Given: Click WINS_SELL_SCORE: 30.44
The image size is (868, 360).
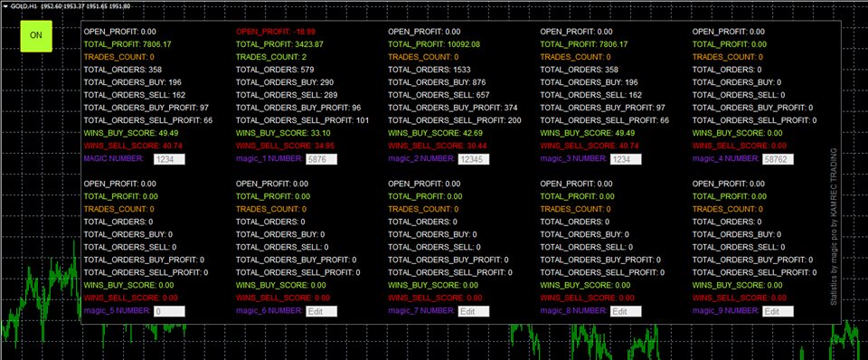Looking at the screenshot, I should pyautogui.click(x=438, y=146).
